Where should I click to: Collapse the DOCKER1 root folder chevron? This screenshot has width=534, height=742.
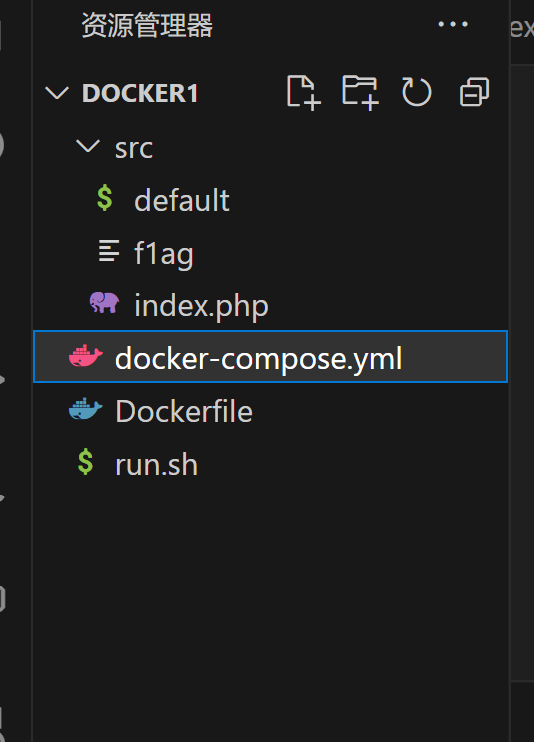(57, 92)
